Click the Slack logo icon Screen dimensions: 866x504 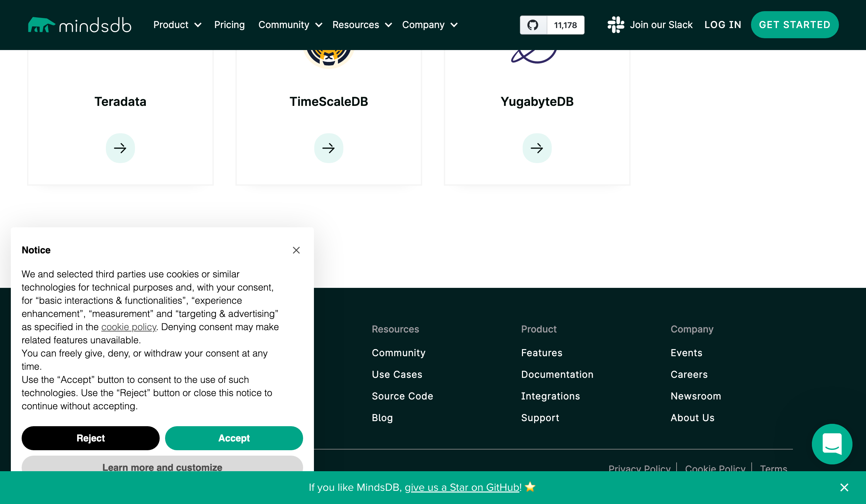[x=615, y=25]
